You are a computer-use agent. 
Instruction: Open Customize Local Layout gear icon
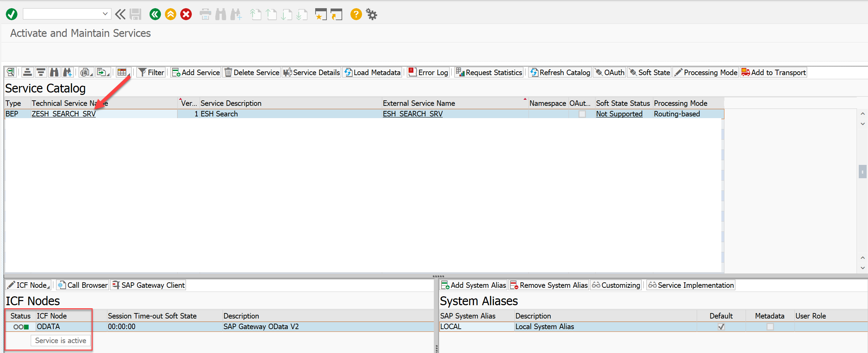(x=372, y=14)
